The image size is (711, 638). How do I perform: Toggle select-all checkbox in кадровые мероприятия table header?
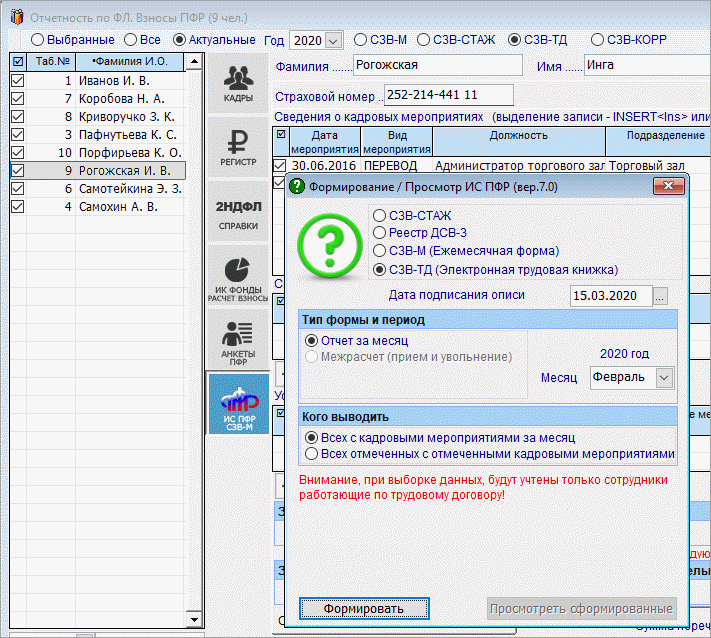[x=281, y=134]
